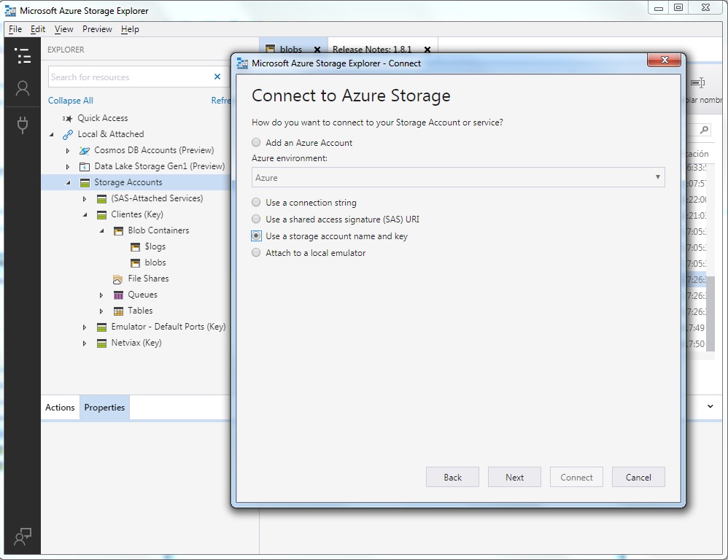This screenshot has height=560, width=728.
Task: Click the Netviax (Key) account icon
Action: (101, 343)
